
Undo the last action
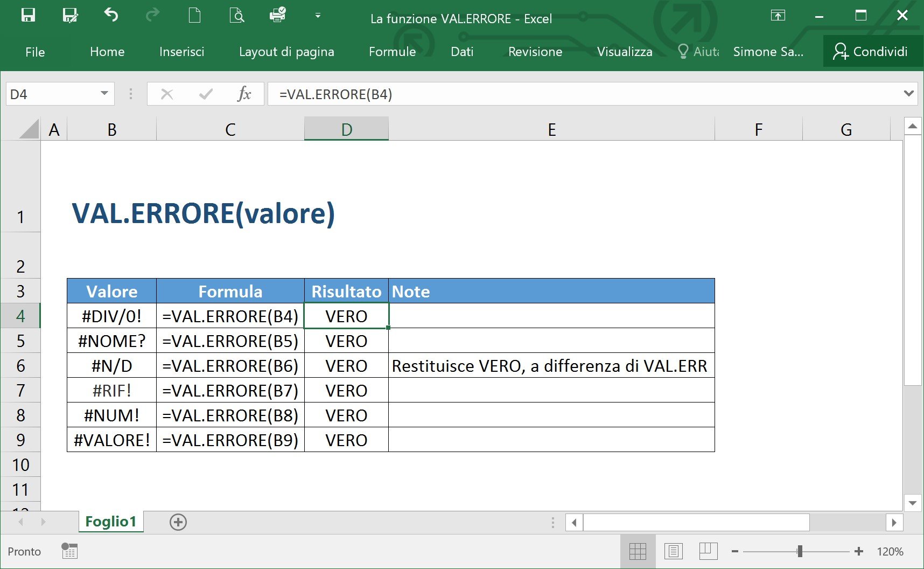(111, 15)
